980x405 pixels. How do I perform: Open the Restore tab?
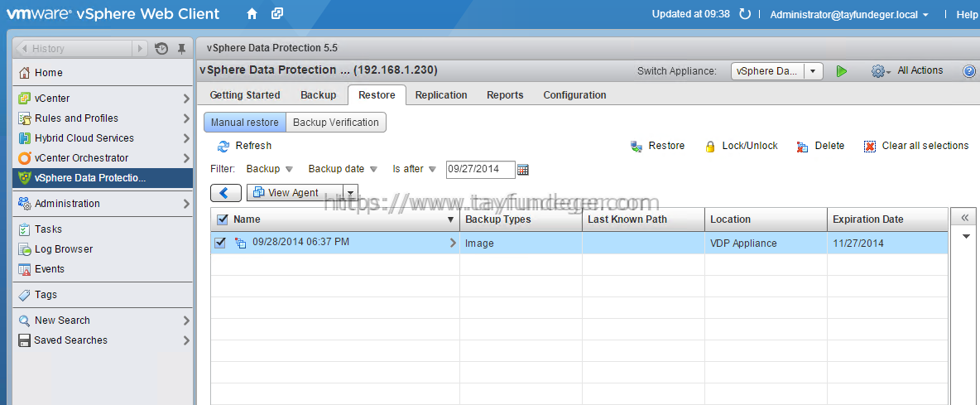coord(377,95)
